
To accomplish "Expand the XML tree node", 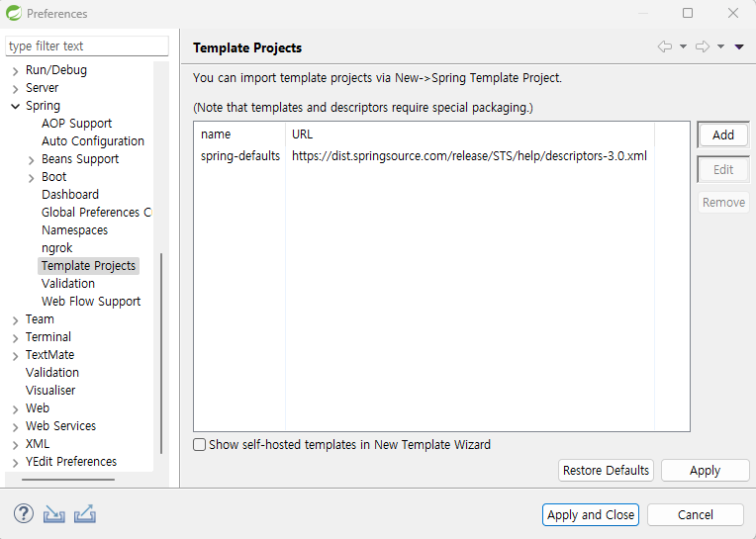I will (16, 445).
